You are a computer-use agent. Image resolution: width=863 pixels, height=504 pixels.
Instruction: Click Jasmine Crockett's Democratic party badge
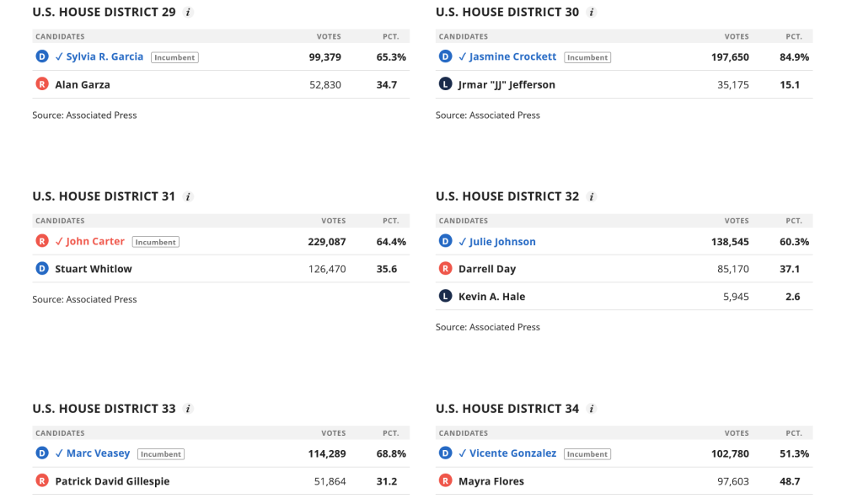pyautogui.click(x=446, y=56)
